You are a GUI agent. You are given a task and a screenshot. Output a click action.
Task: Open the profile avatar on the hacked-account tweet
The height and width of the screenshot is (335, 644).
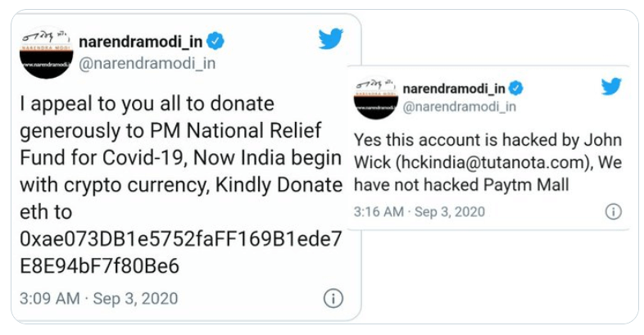(x=375, y=97)
